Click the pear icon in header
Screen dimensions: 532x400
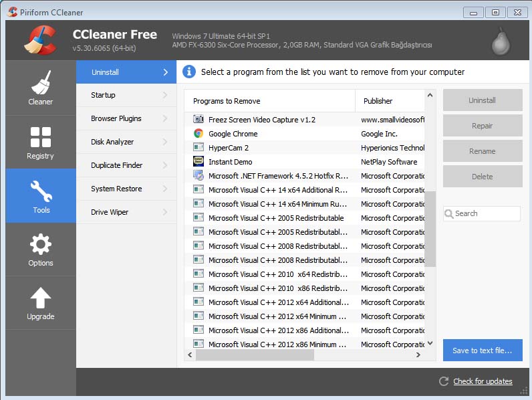coord(501,41)
